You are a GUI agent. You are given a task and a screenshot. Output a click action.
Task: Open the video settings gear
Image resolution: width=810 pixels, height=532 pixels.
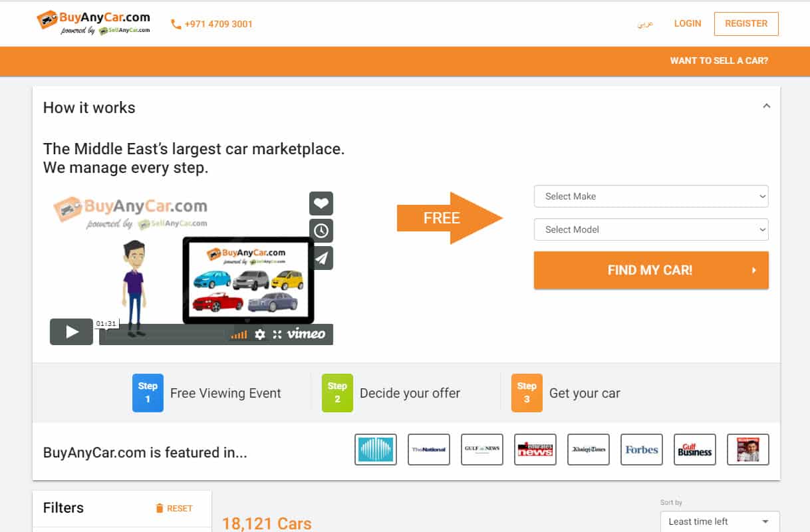click(x=260, y=334)
